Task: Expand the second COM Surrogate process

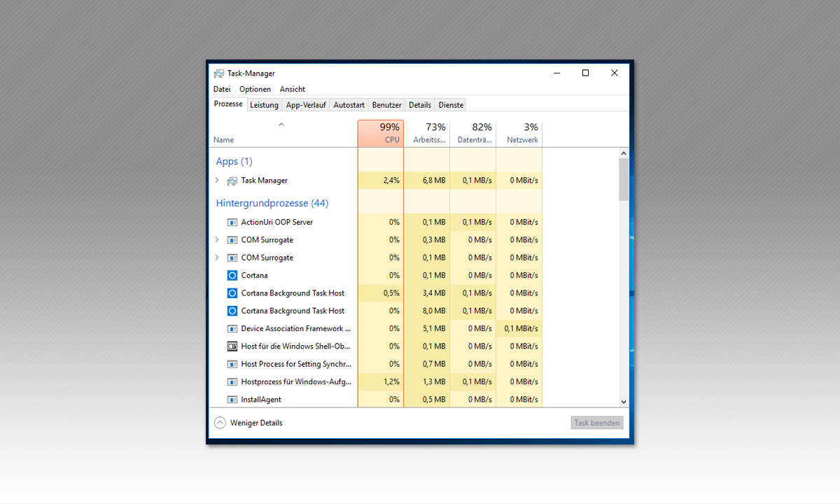Action: click(x=217, y=258)
